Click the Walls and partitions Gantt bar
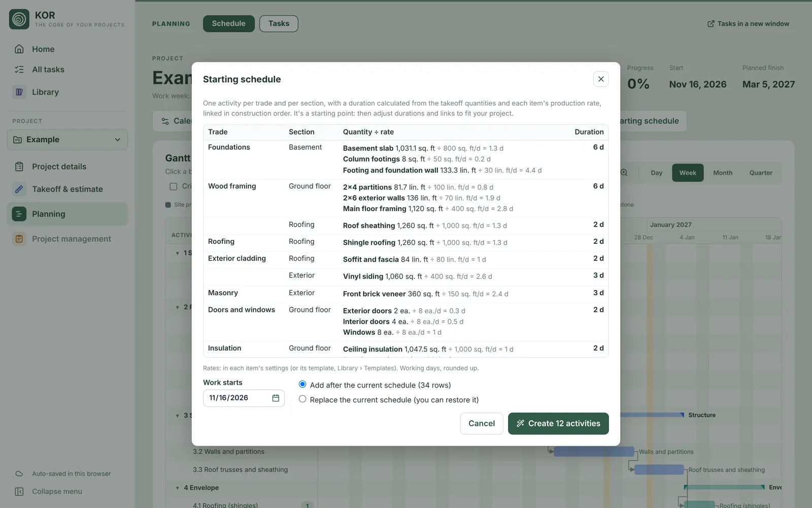 tap(594, 452)
